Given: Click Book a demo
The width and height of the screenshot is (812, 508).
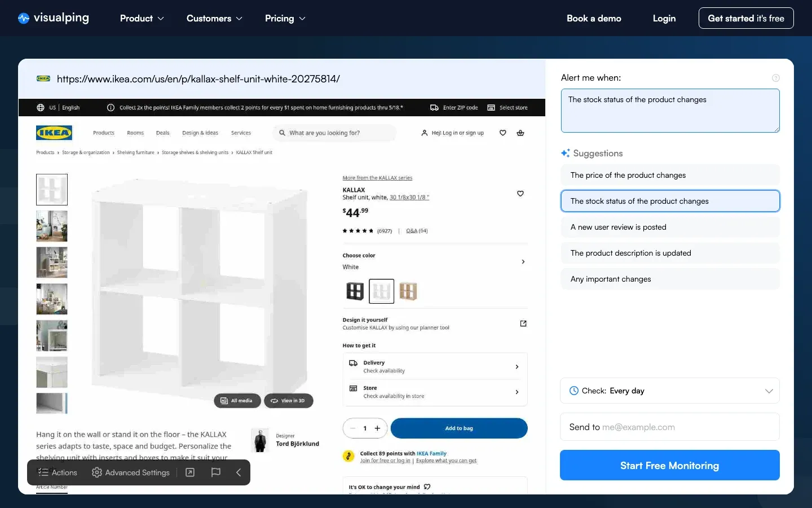Looking at the screenshot, I should [594, 19].
